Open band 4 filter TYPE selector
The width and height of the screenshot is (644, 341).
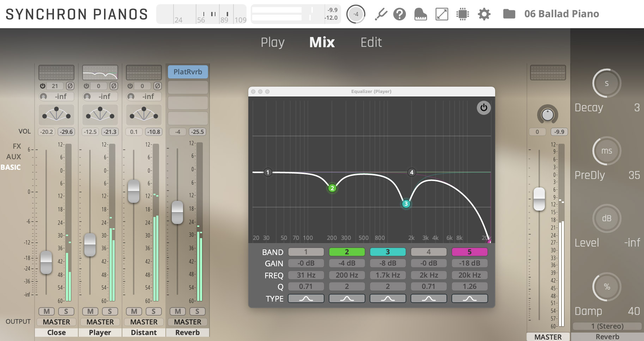[429, 298]
